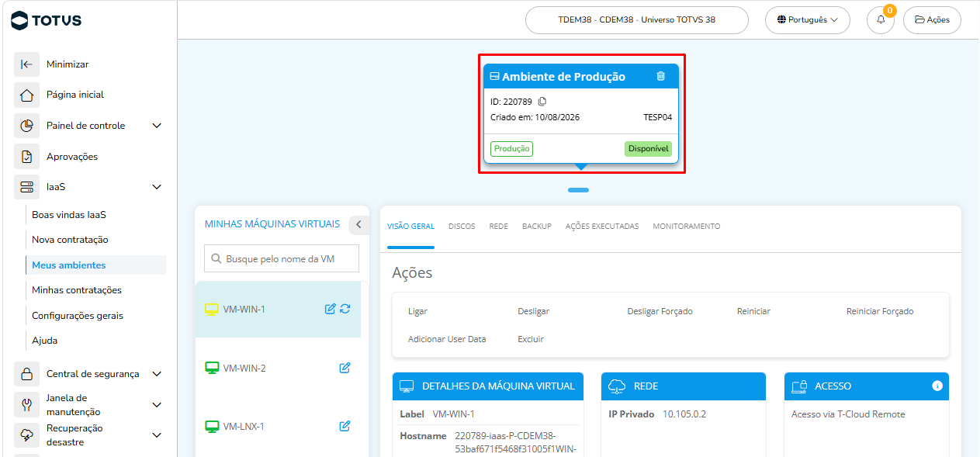Screen dimensions: 980x457
Task: Click the info icon on ACESSO card
Action: pyautogui.click(x=937, y=386)
